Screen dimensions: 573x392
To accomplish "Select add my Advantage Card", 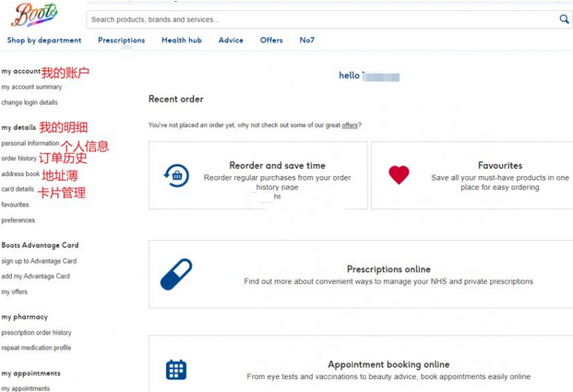I will click(35, 276).
